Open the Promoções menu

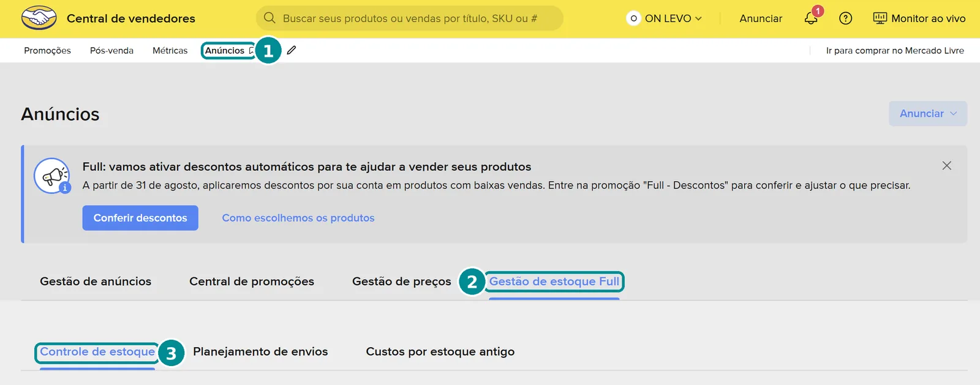click(47, 50)
